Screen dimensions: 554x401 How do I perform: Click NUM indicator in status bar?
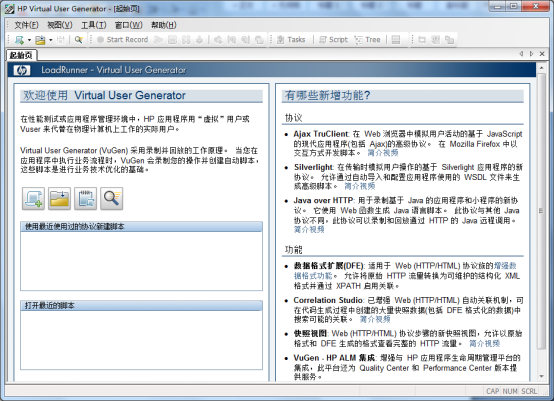point(510,391)
